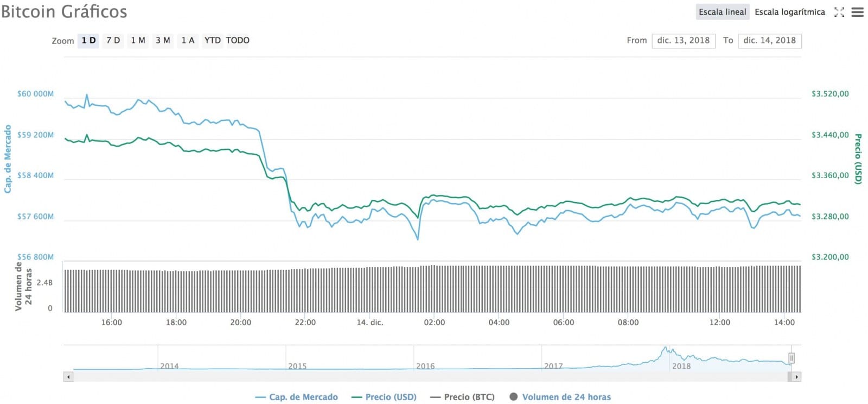Image resolution: width=868 pixels, height=404 pixels.
Task: Click the navigator right scroll arrow
Action: click(x=796, y=377)
